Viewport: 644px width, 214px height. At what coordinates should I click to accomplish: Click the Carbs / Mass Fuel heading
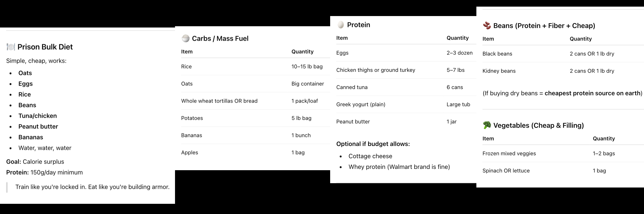pos(220,38)
